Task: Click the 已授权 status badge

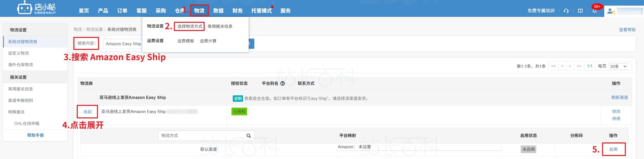Action: click(x=239, y=111)
